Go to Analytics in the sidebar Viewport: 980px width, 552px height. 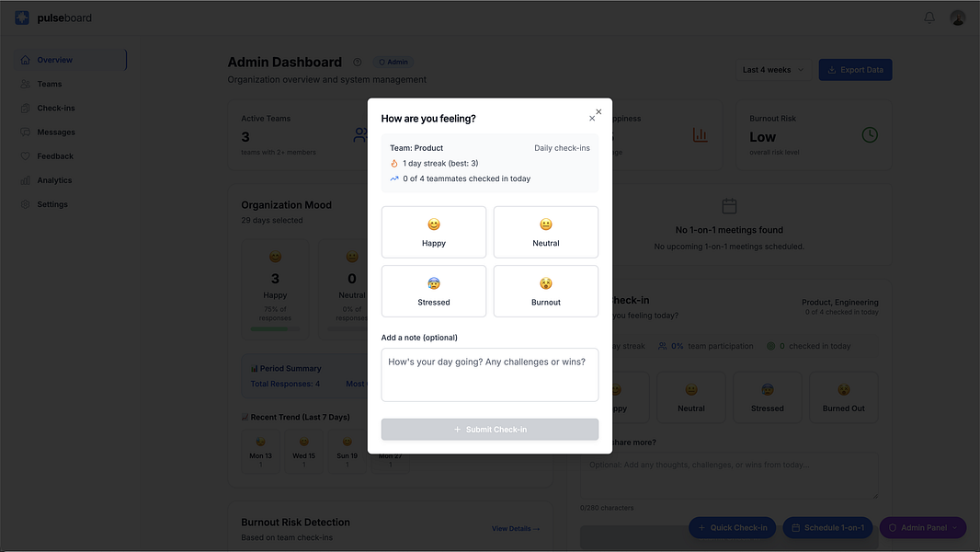click(x=54, y=180)
